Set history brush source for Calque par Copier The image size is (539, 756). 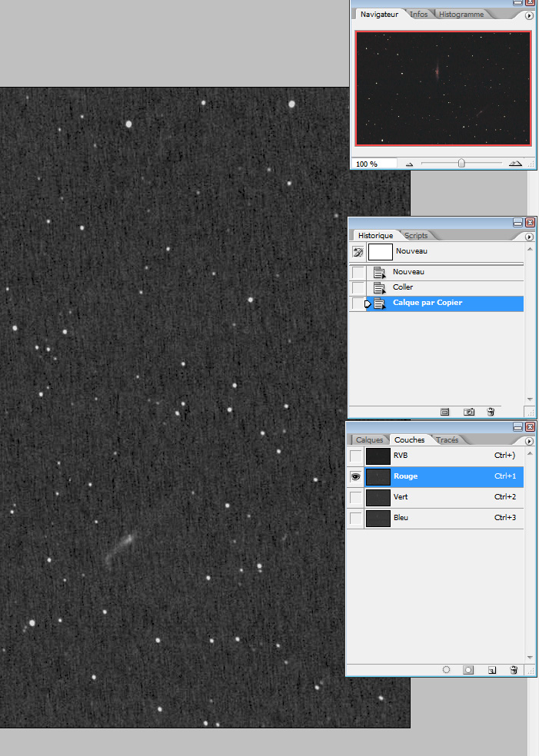tap(358, 303)
